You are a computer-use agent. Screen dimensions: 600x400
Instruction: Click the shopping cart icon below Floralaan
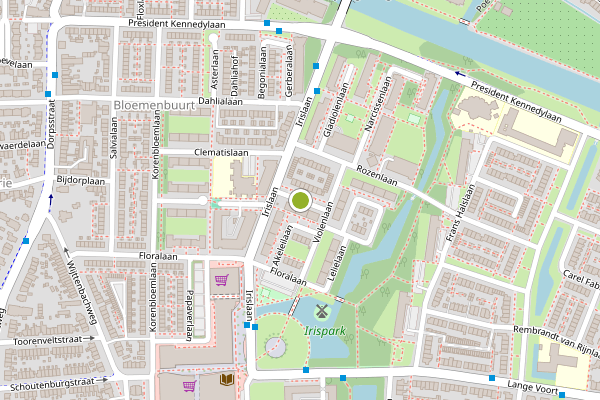pos(222,279)
